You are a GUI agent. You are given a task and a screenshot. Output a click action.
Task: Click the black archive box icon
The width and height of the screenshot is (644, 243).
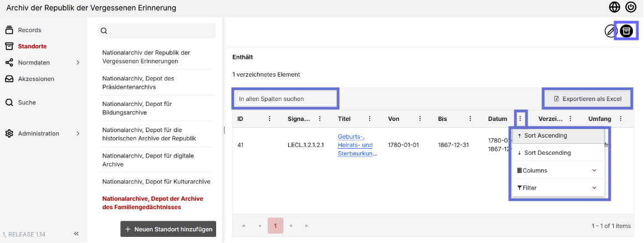point(626,31)
